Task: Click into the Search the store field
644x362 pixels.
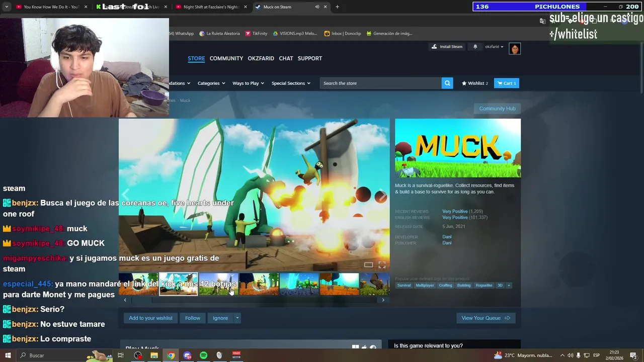Action: [x=380, y=83]
